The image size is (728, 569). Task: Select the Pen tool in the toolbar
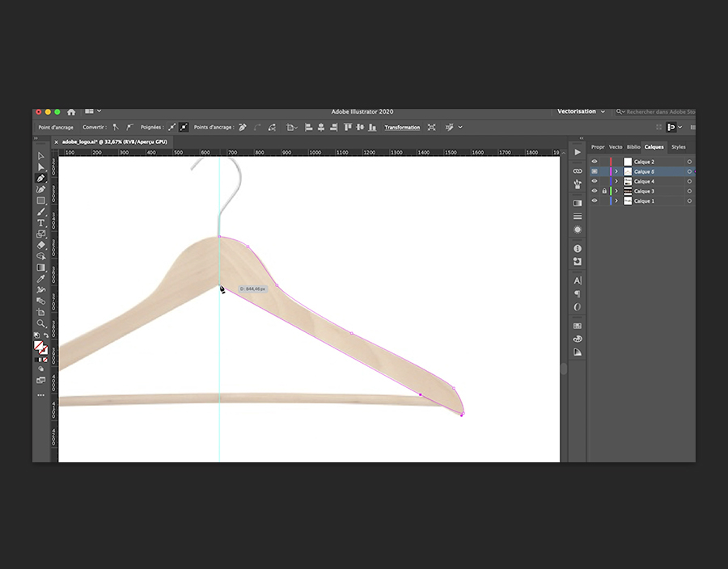[x=41, y=179]
